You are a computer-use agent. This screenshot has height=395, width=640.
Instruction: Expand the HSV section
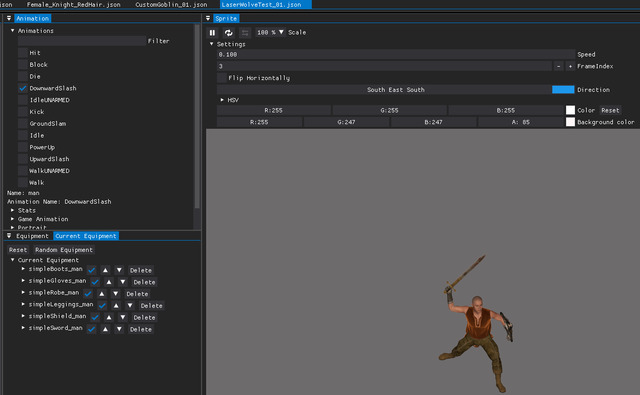pyautogui.click(x=222, y=100)
